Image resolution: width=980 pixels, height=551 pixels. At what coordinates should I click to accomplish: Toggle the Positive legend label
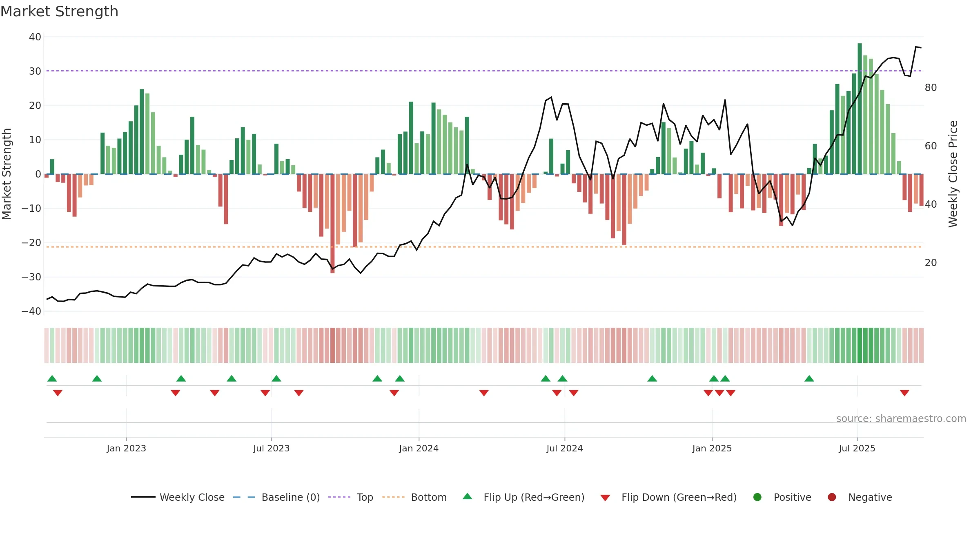coord(793,498)
